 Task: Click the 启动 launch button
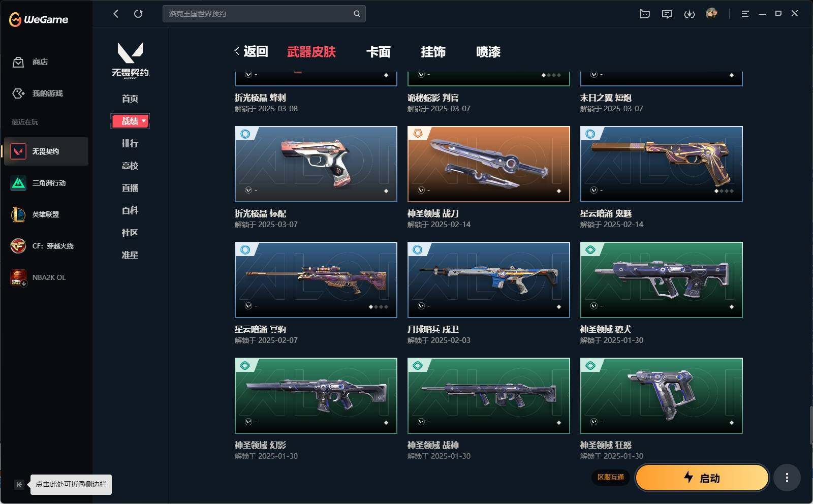[x=702, y=478]
